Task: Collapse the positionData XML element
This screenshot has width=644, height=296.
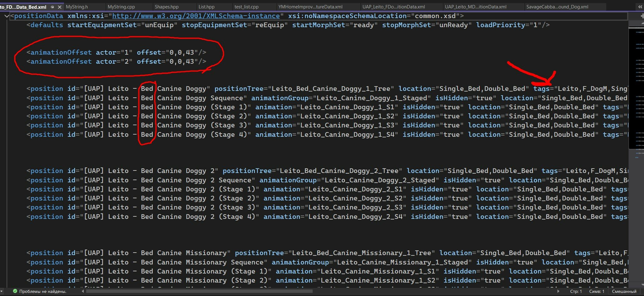Action: (x=7, y=16)
